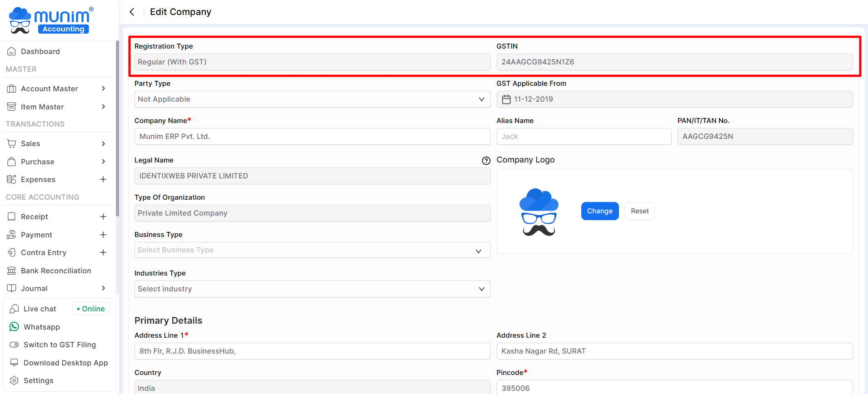Click the Address Line 1 field
Screen dimensions: 868x394
[312, 351]
